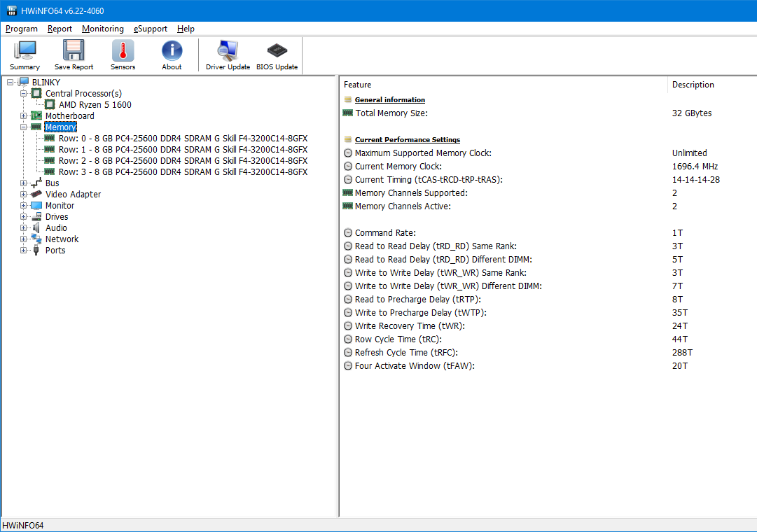Click the Memory module icon in tree

(36, 127)
